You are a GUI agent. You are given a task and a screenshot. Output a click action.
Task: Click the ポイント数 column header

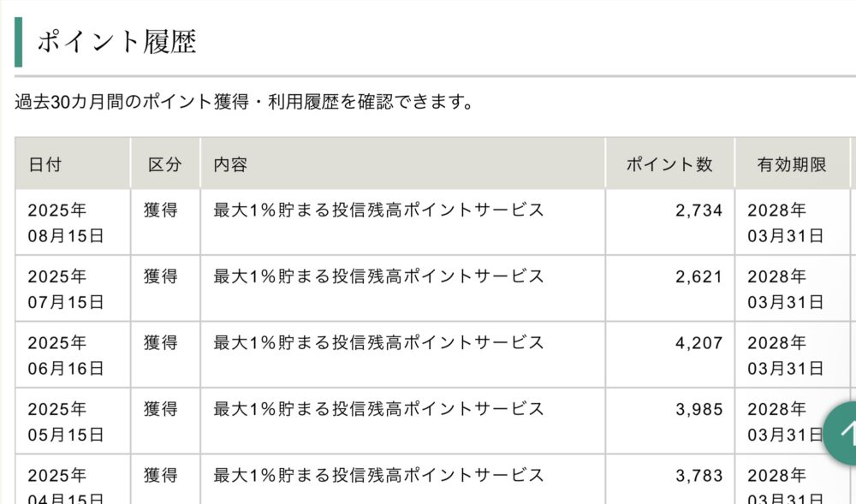tap(669, 164)
